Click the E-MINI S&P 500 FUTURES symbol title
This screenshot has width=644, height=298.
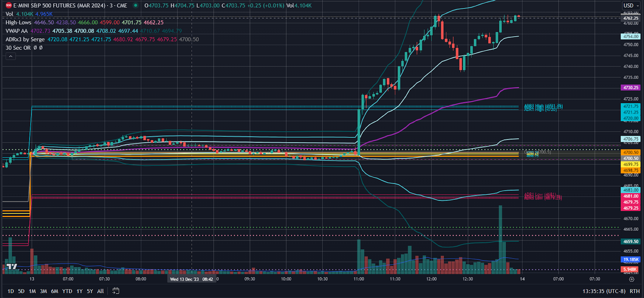pos(70,6)
